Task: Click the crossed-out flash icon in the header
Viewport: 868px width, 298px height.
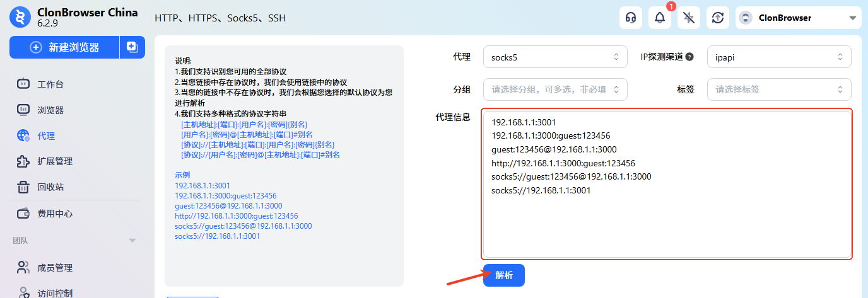Action: point(689,18)
